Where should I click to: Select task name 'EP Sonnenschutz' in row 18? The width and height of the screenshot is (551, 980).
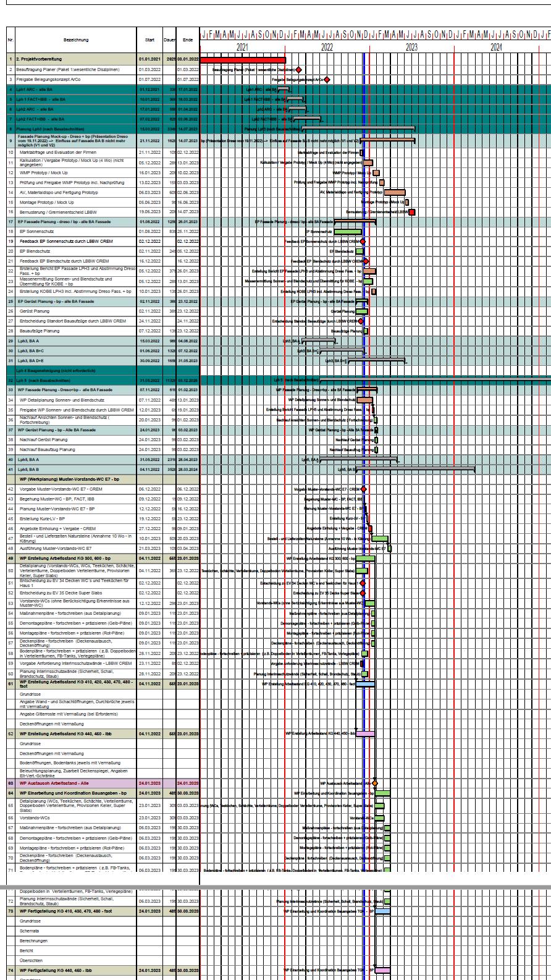[x=36, y=231]
